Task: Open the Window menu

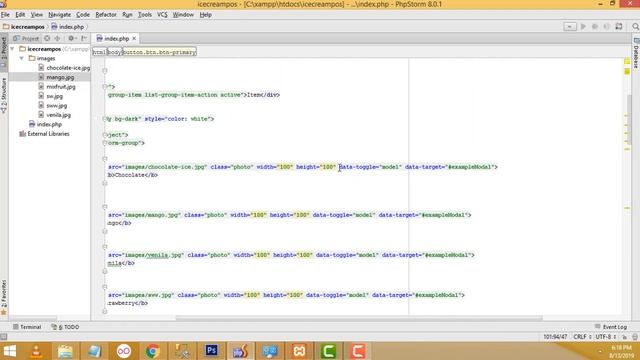Action: pos(183,15)
